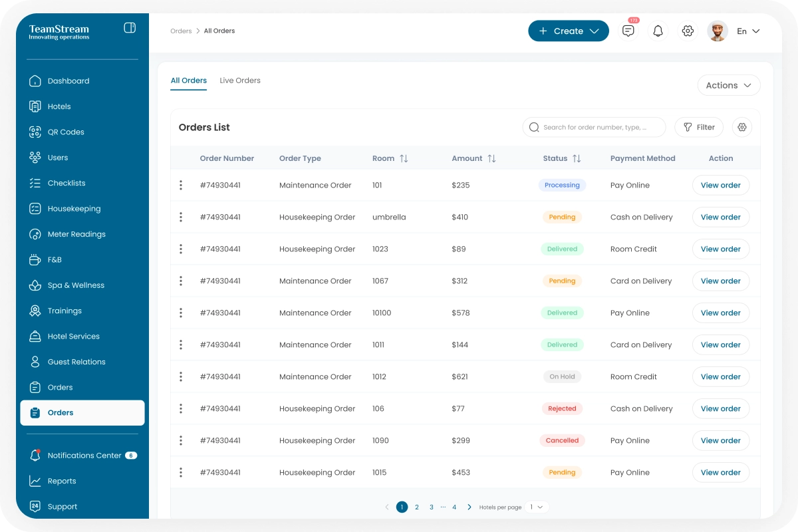Open the Actions dropdown

pos(728,85)
